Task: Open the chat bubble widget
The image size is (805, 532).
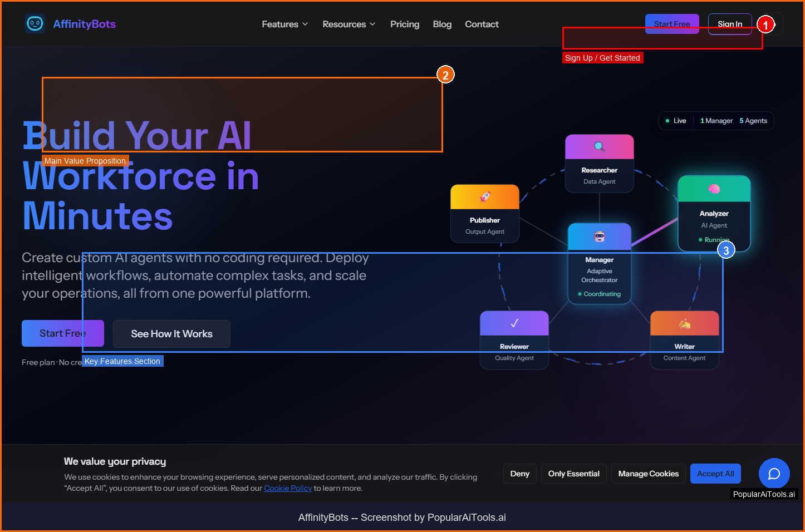Action: click(774, 474)
